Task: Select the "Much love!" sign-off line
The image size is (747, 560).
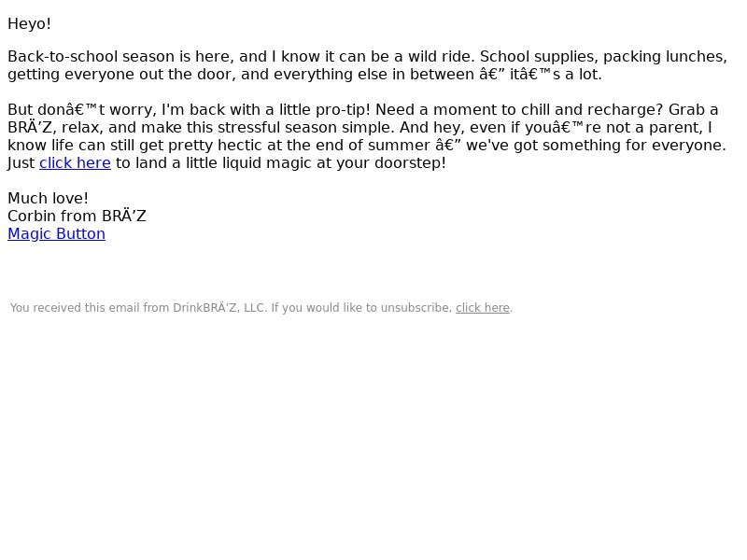Action: pyautogui.click(x=48, y=198)
